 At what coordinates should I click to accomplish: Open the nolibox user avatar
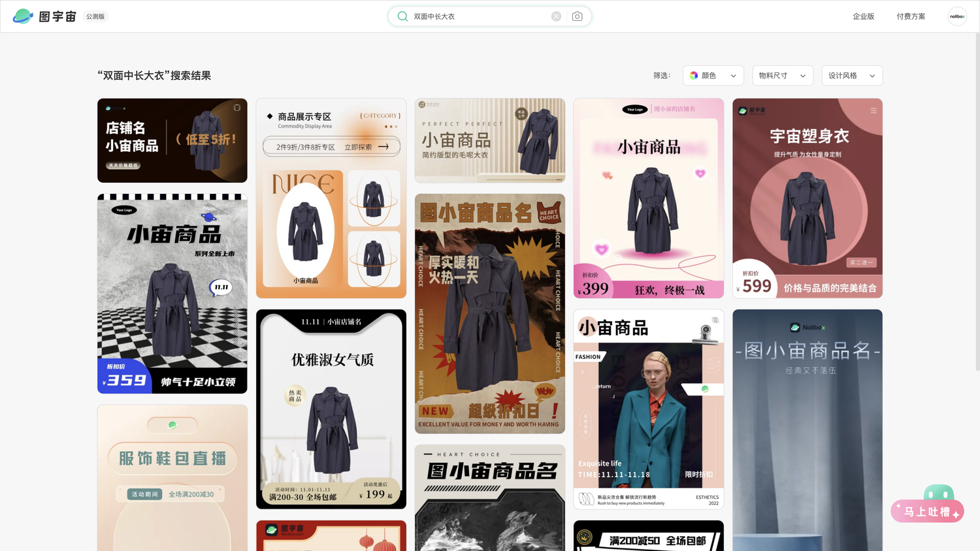click(957, 16)
